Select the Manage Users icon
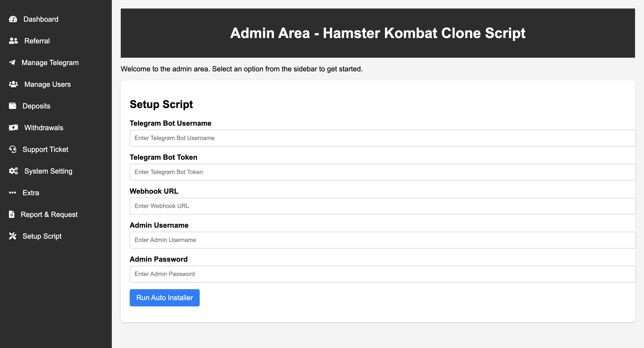The width and height of the screenshot is (644, 348). (x=13, y=84)
